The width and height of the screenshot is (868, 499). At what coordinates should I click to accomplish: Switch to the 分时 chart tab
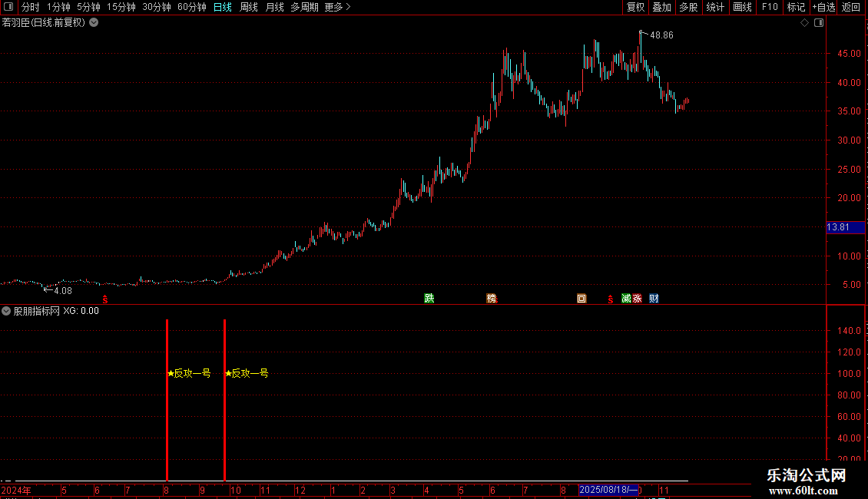(31, 7)
